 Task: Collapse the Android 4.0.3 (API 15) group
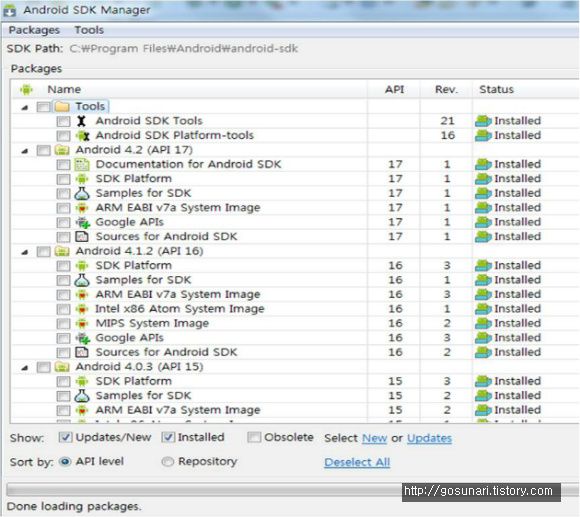pyautogui.click(x=25, y=368)
